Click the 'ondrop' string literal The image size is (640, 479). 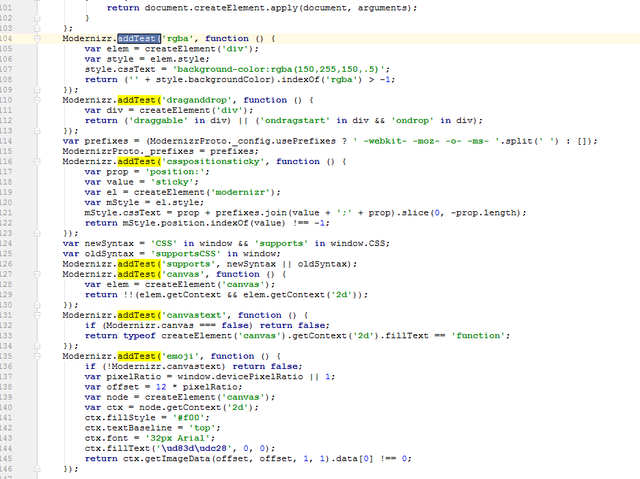pyautogui.click(x=413, y=120)
